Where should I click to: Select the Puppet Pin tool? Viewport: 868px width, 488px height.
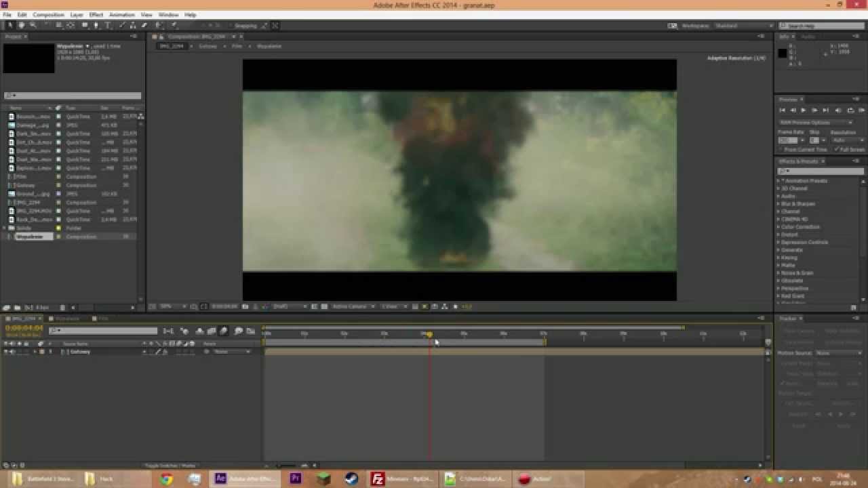(x=173, y=25)
